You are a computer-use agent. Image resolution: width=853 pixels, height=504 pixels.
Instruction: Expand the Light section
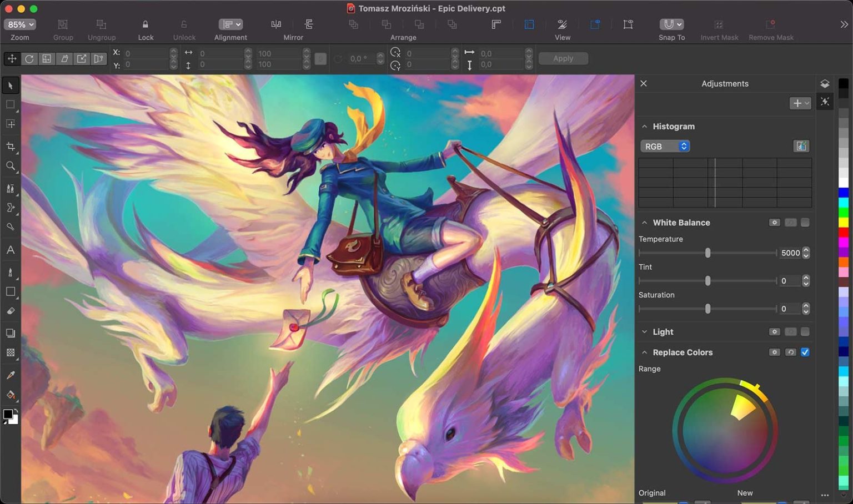click(644, 332)
